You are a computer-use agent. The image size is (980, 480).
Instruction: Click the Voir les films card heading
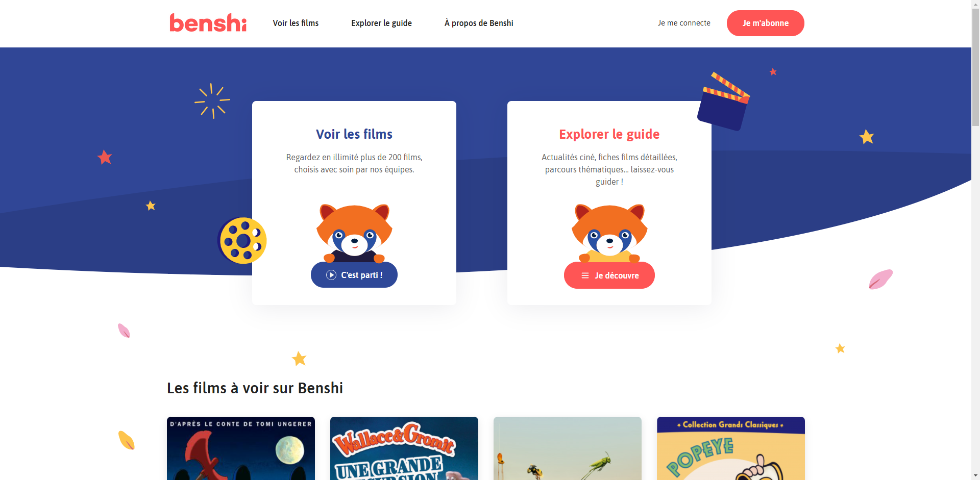354,134
